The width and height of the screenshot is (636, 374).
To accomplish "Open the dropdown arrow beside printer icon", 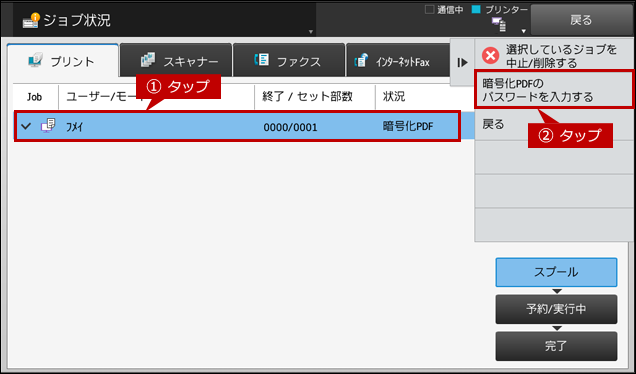I will coord(524,31).
